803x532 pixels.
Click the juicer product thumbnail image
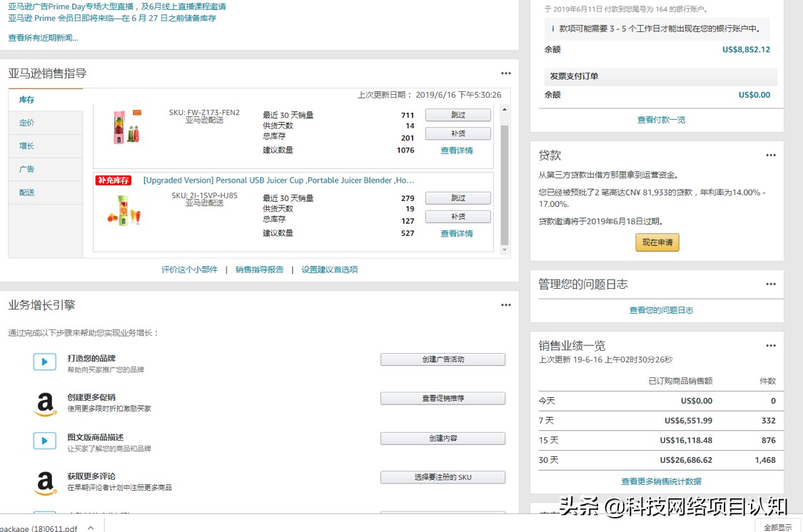point(126,128)
